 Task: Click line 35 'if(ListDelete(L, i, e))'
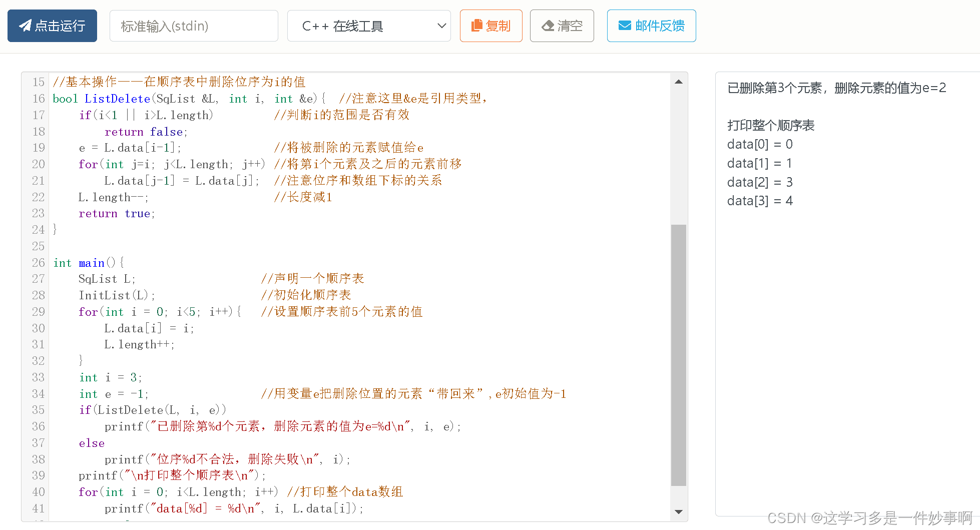[x=153, y=410]
